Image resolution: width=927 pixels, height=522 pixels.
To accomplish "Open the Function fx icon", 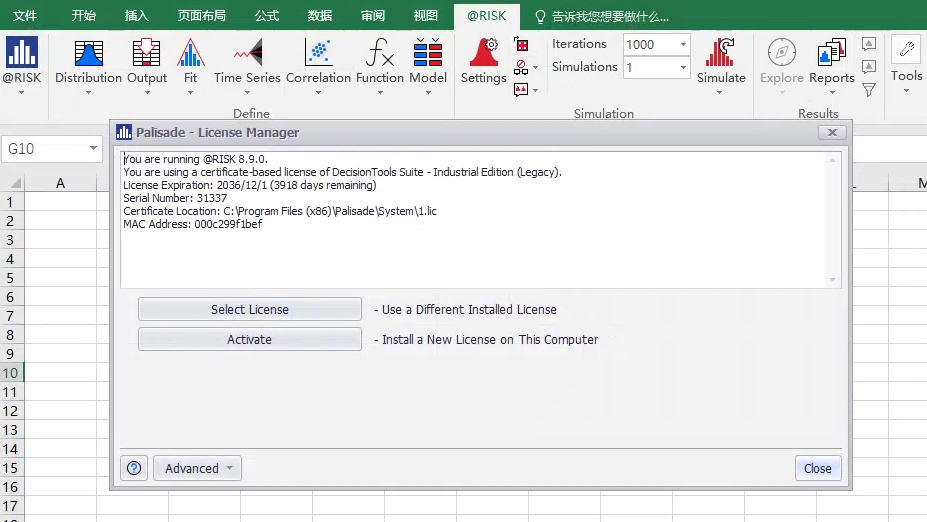I will [x=380, y=53].
